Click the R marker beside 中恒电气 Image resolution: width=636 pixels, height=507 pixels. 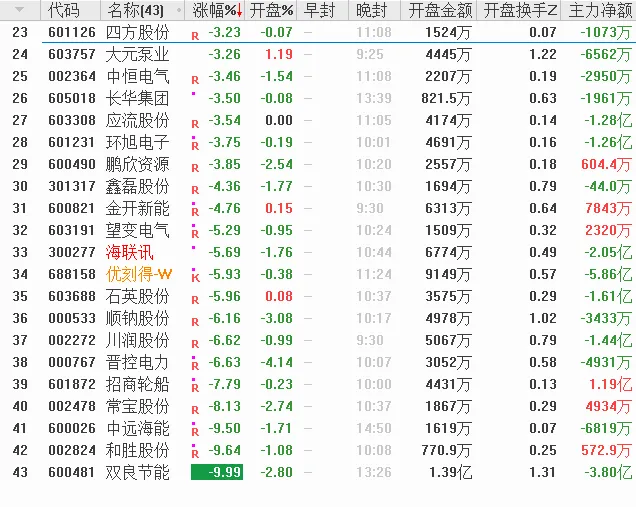195,80
